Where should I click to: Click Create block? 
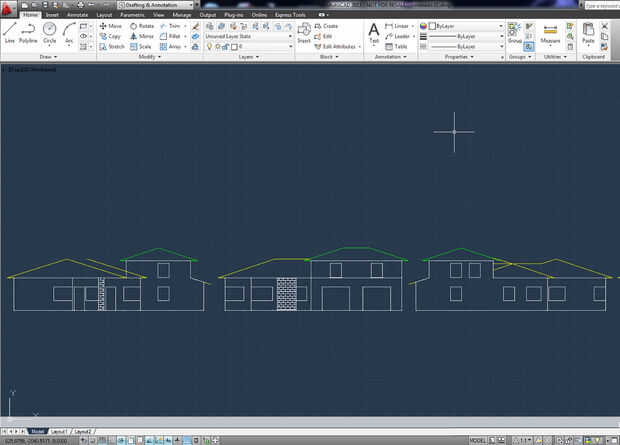326,26
